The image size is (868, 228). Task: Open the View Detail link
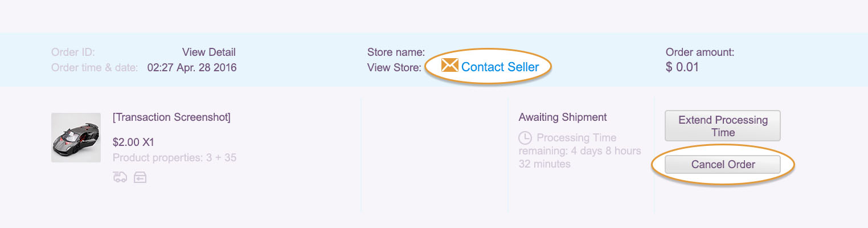tap(208, 52)
